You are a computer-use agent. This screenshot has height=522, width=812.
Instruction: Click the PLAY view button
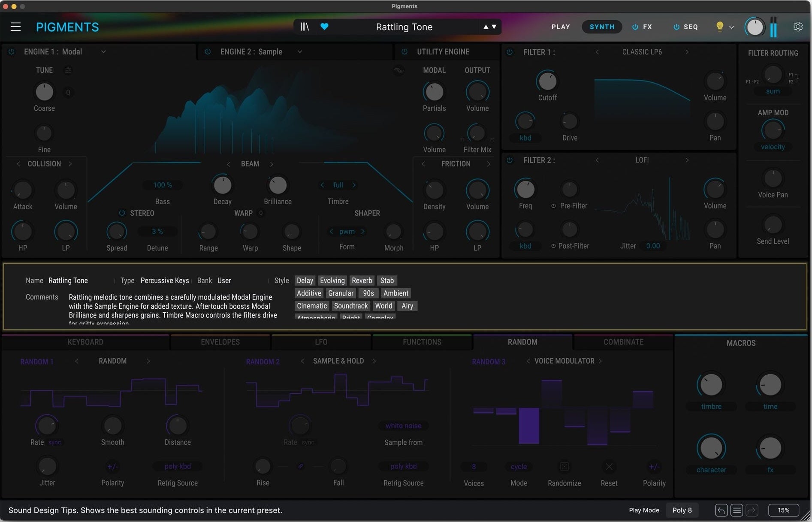(x=560, y=27)
